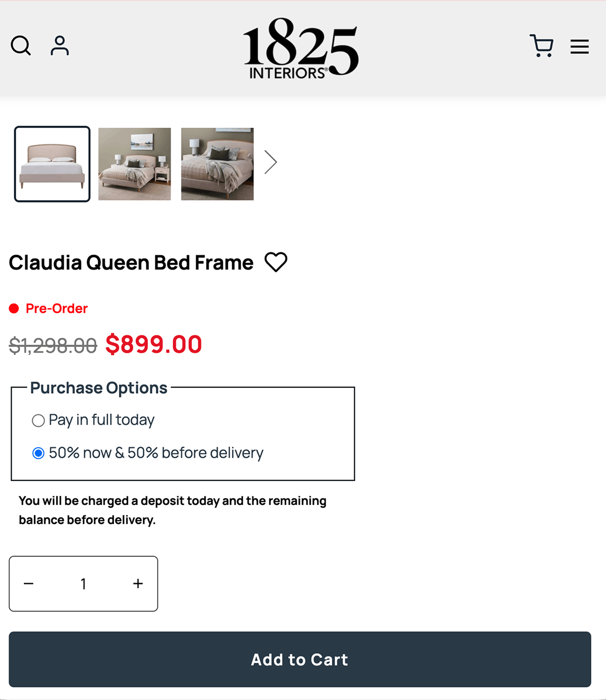The width and height of the screenshot is (606, 700).
Task: Add to Cart
Action: (x=300, y=659)
